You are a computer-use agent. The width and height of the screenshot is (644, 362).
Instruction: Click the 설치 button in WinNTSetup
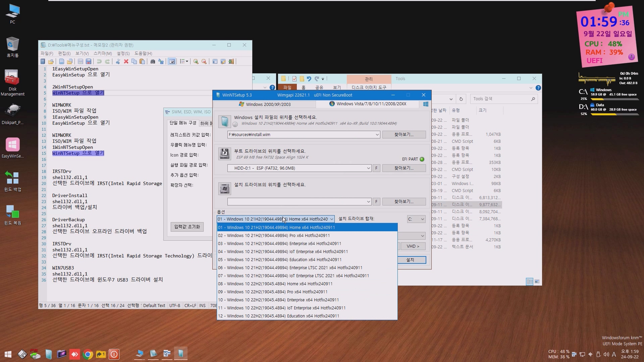[412, 260]
